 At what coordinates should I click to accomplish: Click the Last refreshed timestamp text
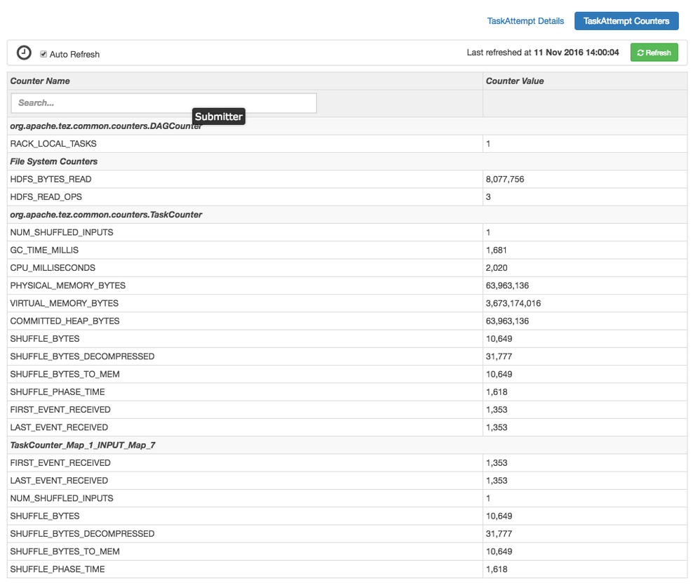[542, 53]
